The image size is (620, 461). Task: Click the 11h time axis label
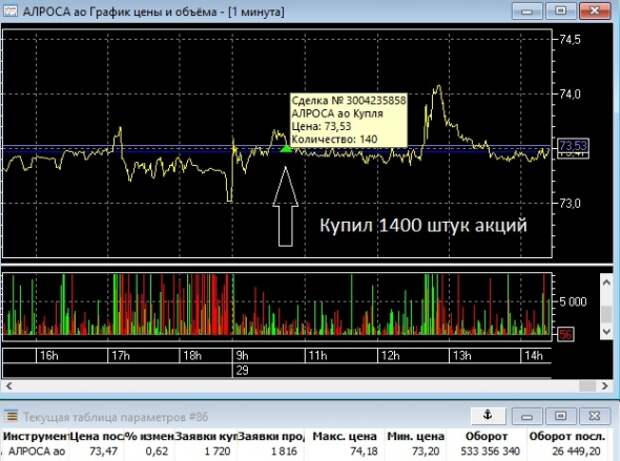point(318,355)
